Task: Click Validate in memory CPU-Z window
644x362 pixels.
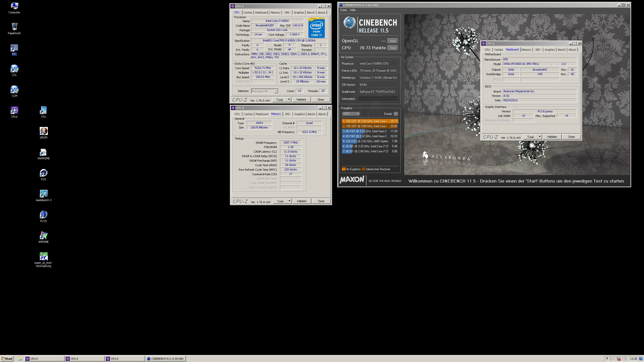Action: tap(302, 201)
